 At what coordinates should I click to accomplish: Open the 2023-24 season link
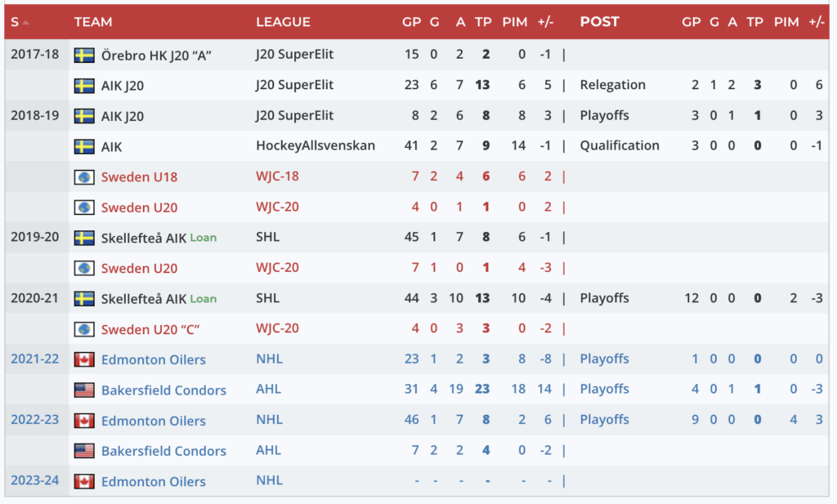35,480
